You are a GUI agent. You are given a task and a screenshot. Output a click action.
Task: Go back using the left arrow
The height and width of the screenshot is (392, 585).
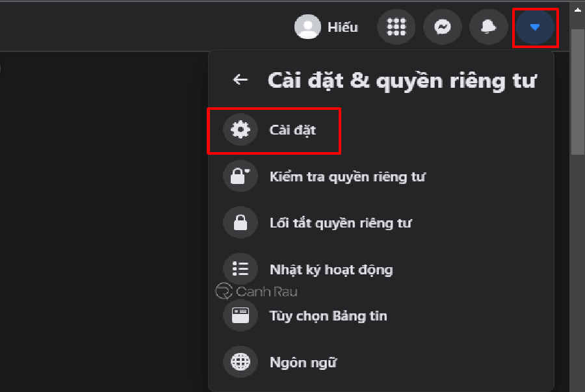click(x=240, y=80)
